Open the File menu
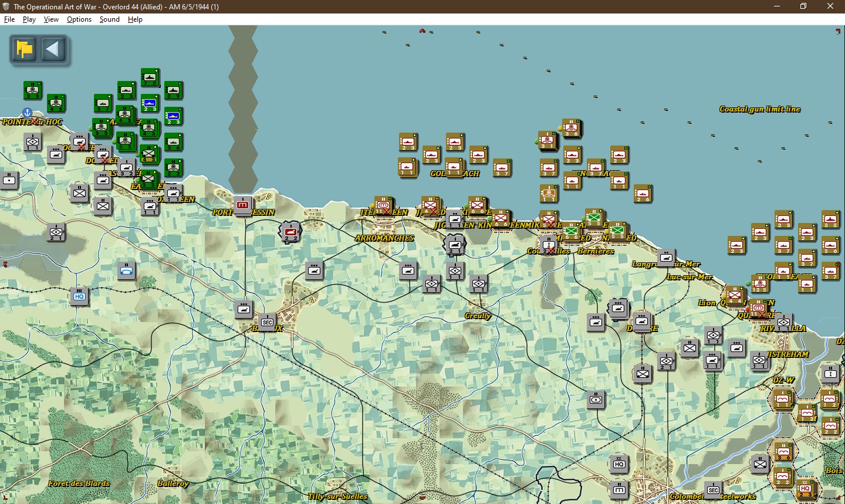The width and height of the screenshot is (845, 504). click(9, 19)
